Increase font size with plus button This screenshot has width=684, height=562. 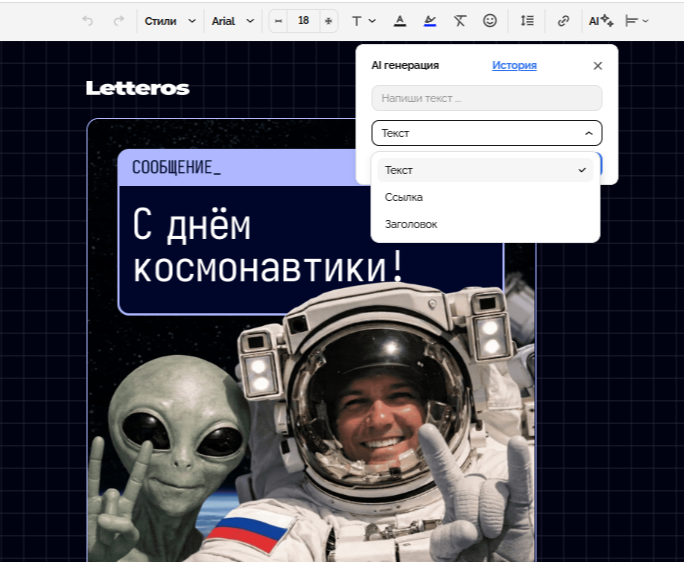click(328, 20)
